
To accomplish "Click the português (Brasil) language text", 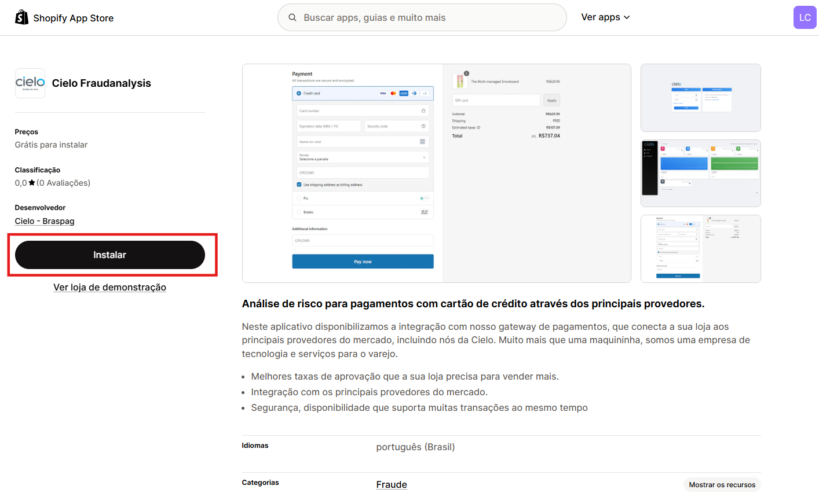I will click(415, 447).
